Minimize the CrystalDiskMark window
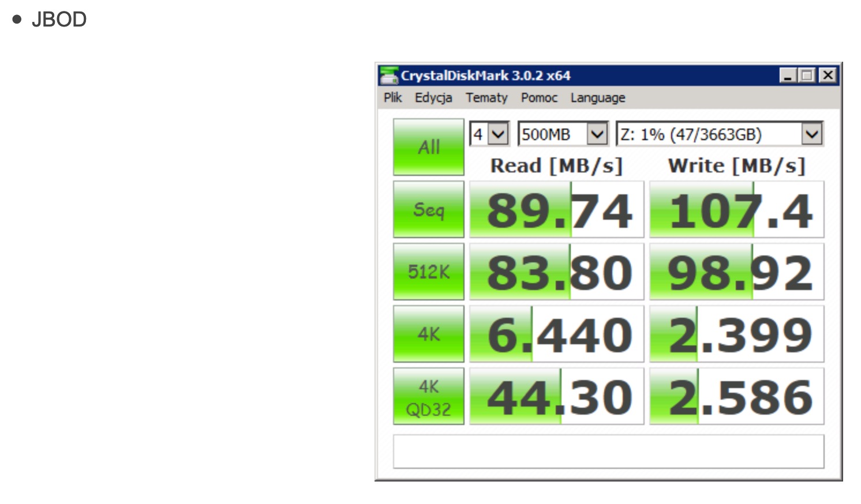The width and height of the screenshot is (861, 504). pos(788,76)
